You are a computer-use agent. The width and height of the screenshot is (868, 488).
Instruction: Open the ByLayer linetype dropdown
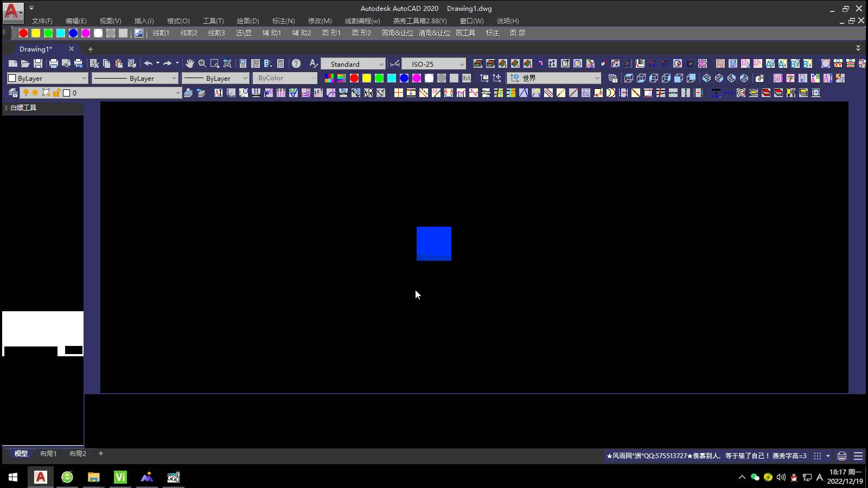[135, 78]
